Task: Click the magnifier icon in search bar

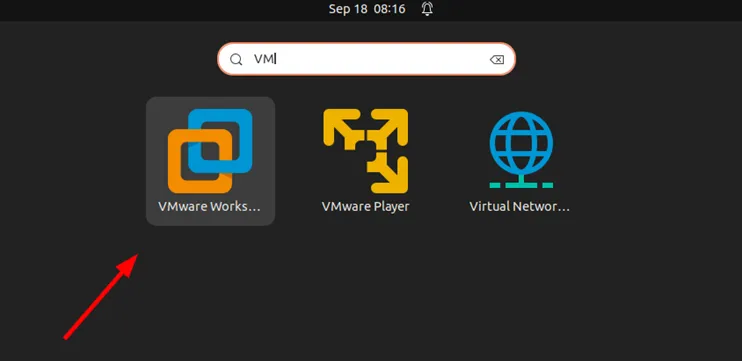Action: [x=236, y=60]
